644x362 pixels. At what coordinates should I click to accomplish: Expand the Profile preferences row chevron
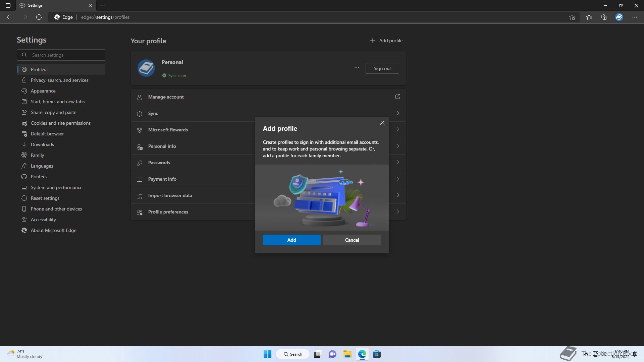click(x=398, y=212)
